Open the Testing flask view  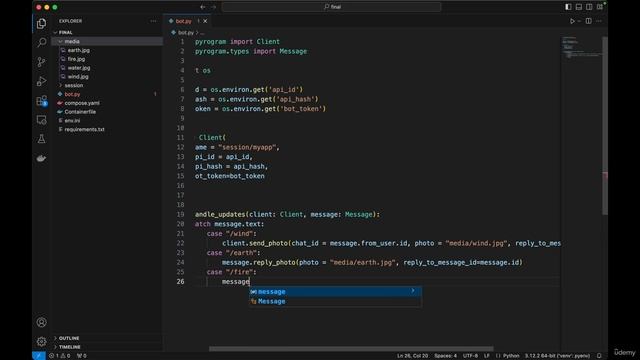(41, 139)
